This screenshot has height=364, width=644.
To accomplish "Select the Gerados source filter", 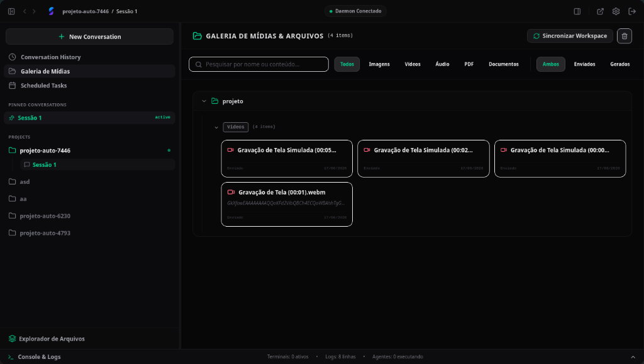I will coord(619,64).
